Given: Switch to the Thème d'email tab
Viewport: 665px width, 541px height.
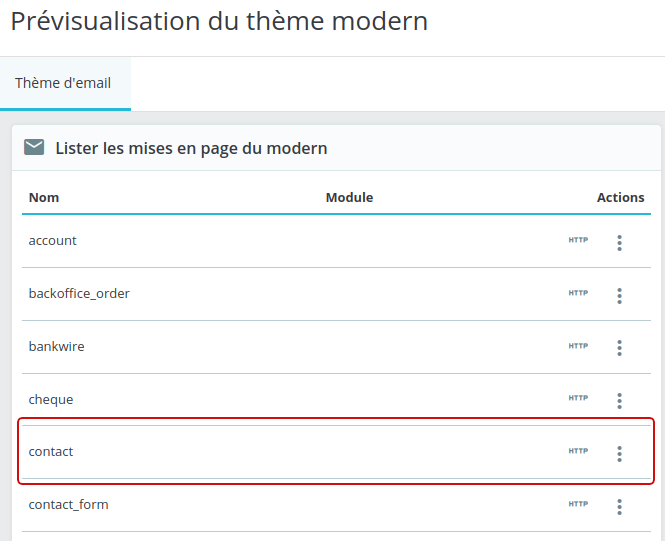Looking at the screenshot, I should (x=63, y=84).
